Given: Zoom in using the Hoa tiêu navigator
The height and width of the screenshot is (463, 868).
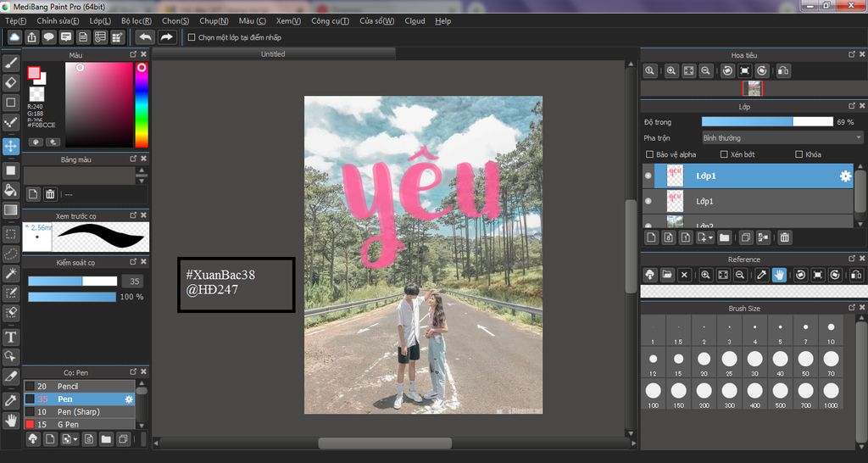Looking at the screenshot, I should [671, 71].
